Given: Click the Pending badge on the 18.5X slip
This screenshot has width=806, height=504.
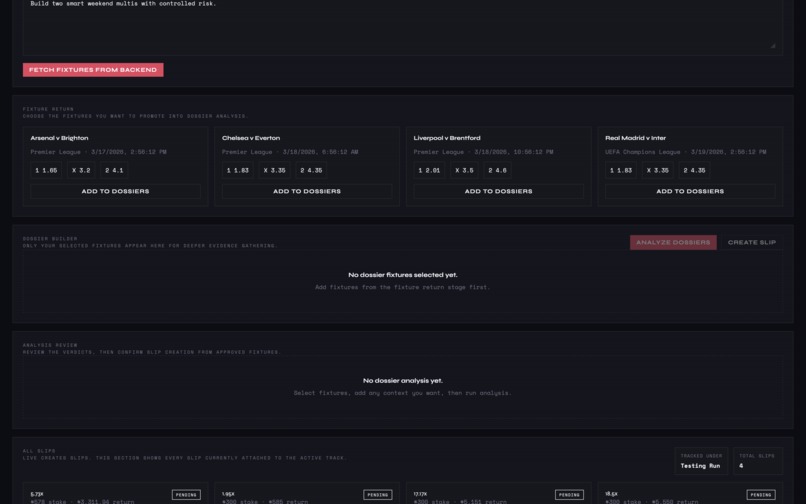Looking at the screenshot, I should (761, 495).
